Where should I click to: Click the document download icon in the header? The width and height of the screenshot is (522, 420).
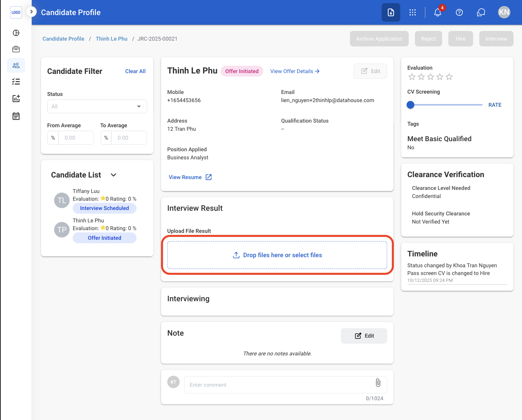tap(391, 12)
